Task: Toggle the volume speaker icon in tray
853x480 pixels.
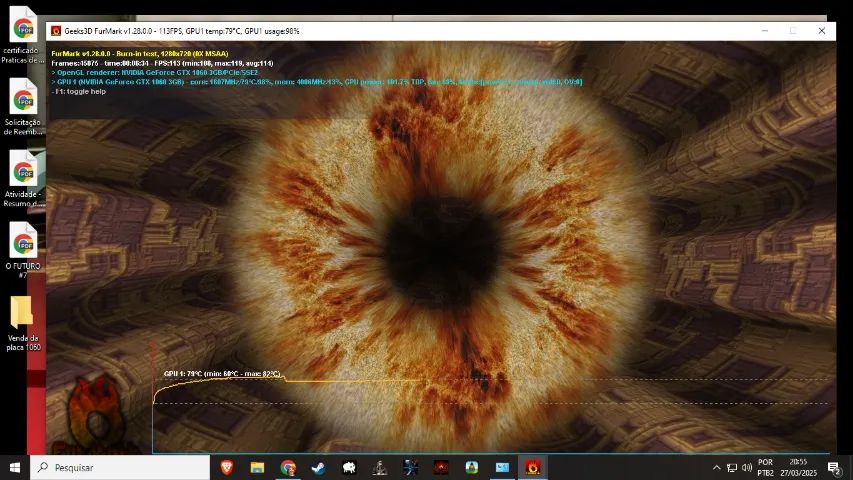Action: pos(746,467)
